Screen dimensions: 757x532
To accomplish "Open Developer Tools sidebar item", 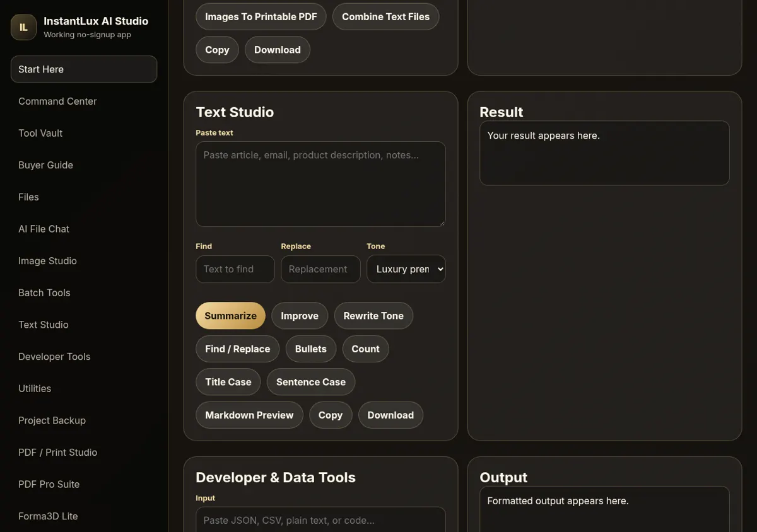I will 84,357.
